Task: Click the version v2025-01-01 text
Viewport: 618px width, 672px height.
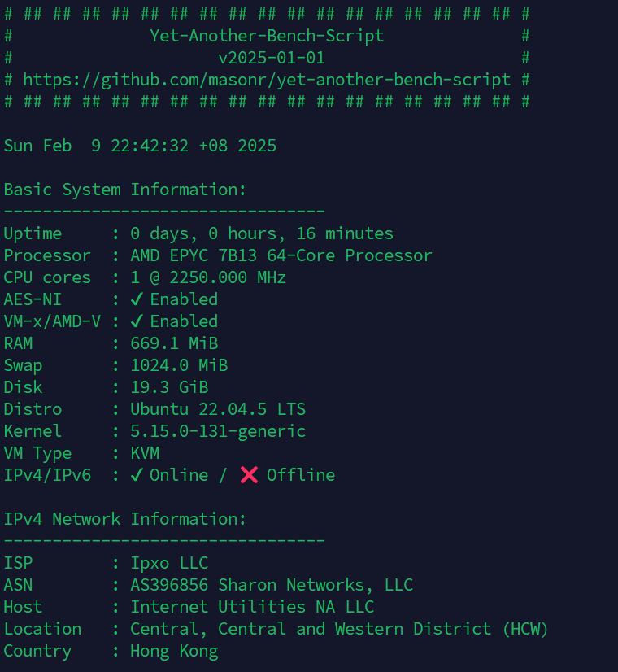Action: click(272, 58)
